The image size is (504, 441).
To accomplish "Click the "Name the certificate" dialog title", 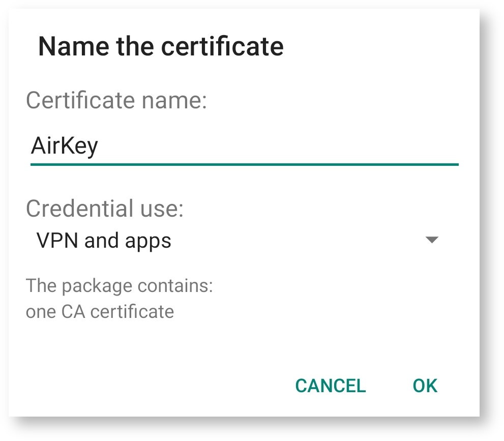I will (161, 47).
